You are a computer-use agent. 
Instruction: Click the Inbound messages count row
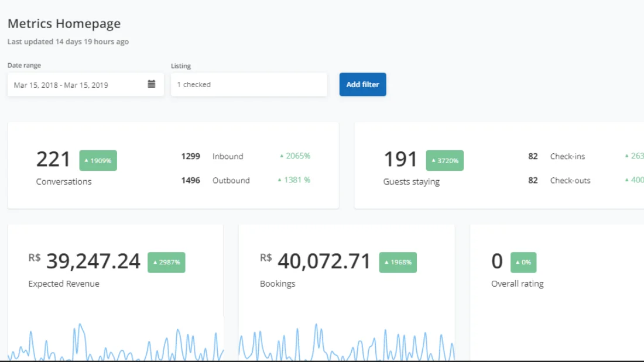(246, 156)
